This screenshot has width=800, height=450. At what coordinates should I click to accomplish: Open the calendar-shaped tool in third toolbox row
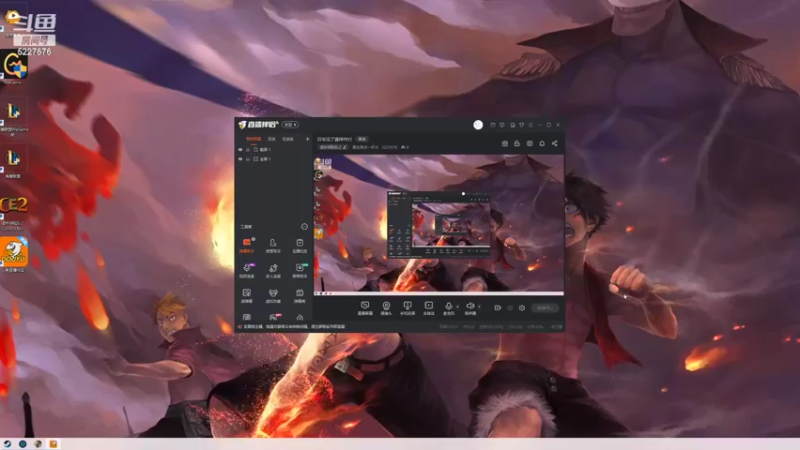pyautogui.click(x=299, y=295)
